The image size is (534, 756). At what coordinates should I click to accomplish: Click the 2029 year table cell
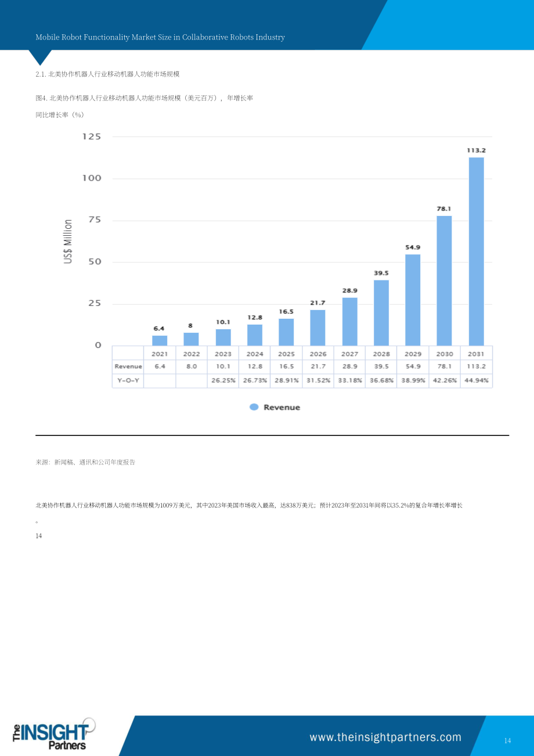(x=413, y=354)
